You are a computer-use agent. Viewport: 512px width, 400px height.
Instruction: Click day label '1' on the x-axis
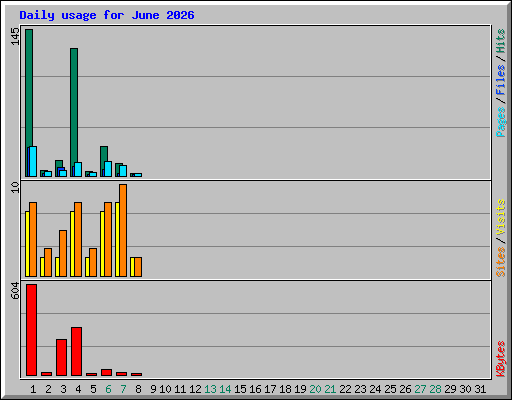(33, 389)
